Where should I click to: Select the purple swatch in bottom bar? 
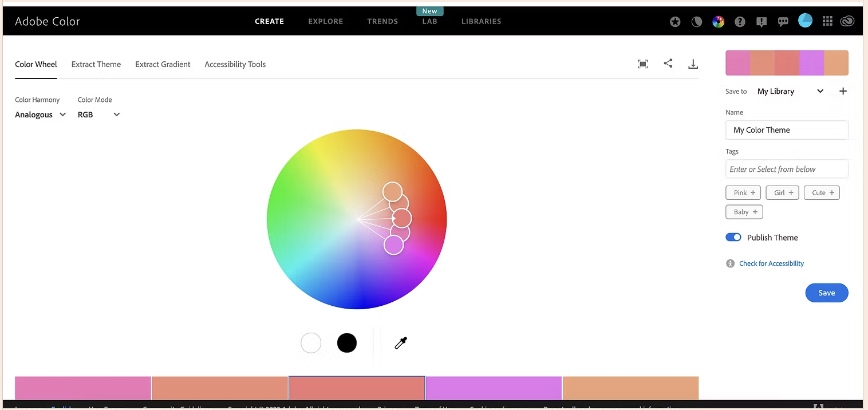click(494, 388)
